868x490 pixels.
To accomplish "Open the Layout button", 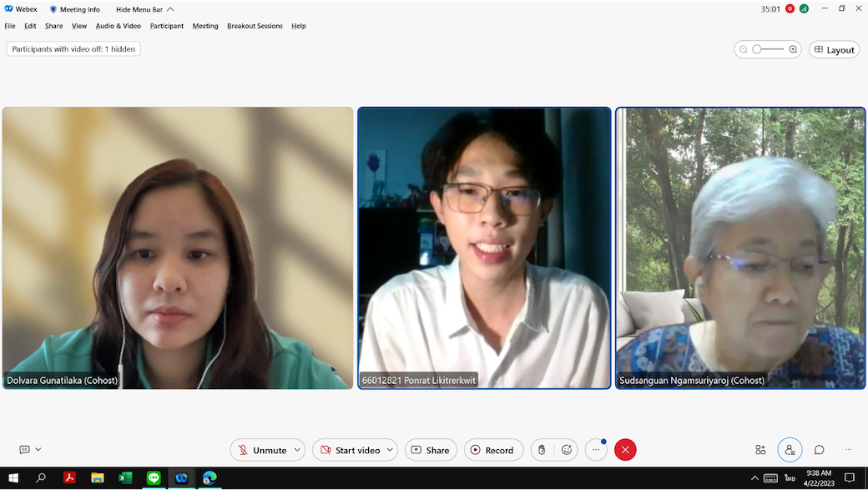I will point(834,50).
